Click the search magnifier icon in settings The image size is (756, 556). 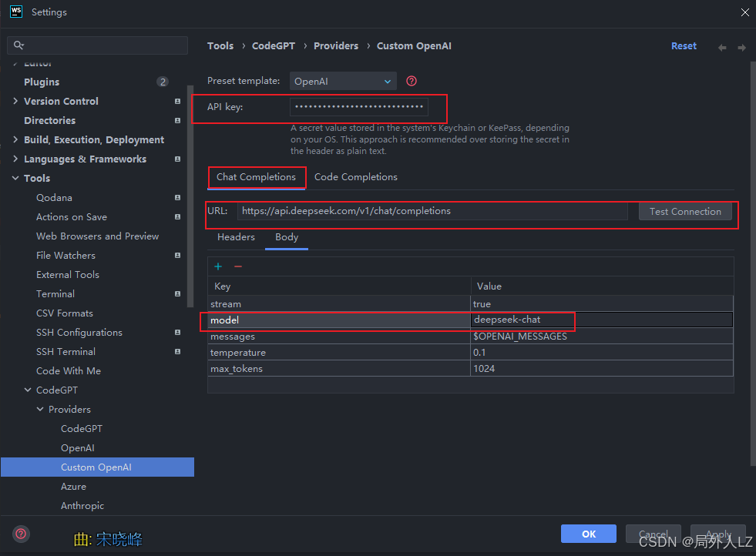(x=18, y=45)
